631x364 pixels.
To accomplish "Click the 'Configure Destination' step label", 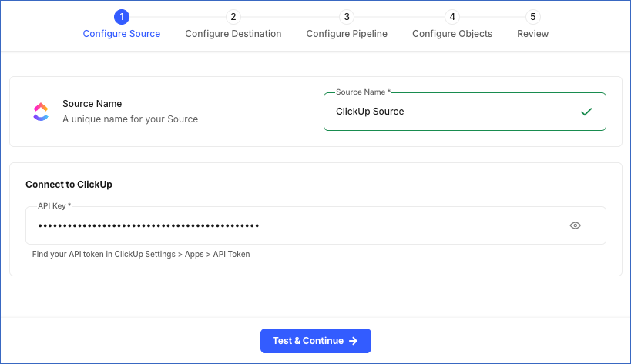I will point(233,34).
